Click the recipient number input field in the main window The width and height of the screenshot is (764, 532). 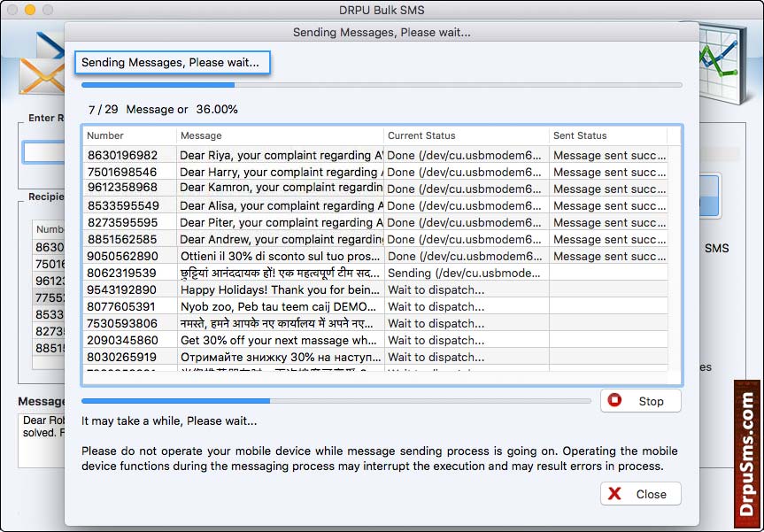pos(44,152)
